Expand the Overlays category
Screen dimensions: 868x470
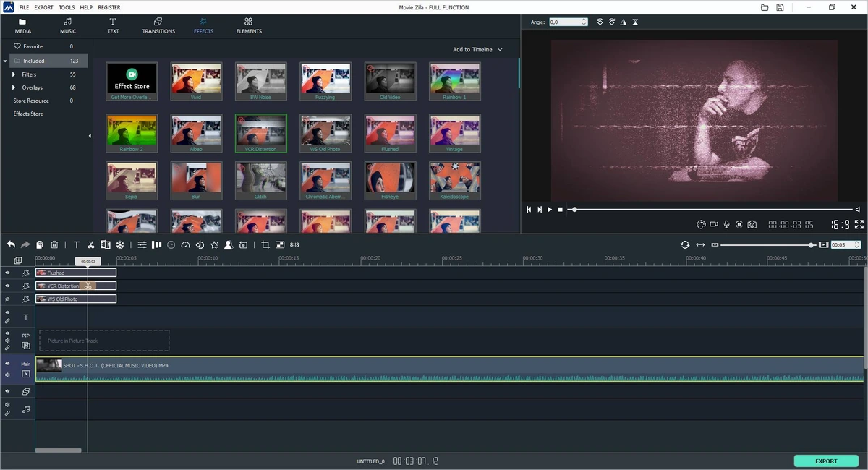click(13, 87)
